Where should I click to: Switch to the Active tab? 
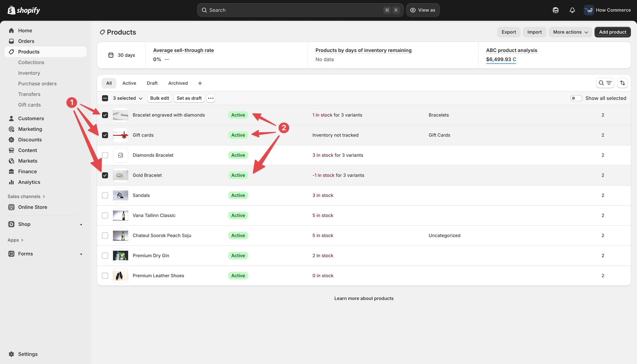[x=129, y=83]
